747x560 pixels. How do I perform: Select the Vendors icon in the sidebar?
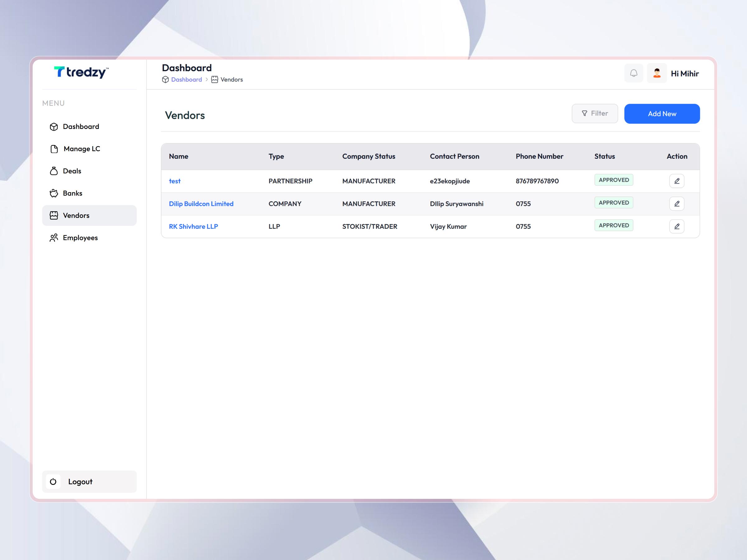[54, 215]
